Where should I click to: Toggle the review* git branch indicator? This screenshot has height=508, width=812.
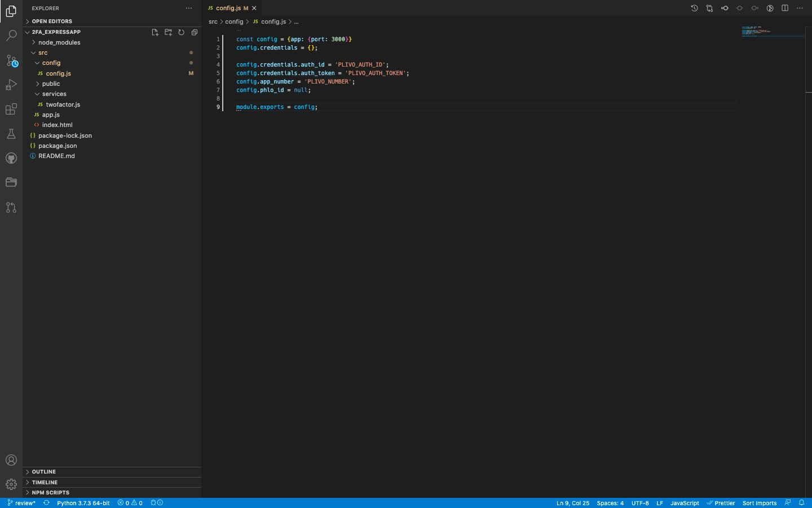[20, 503]
